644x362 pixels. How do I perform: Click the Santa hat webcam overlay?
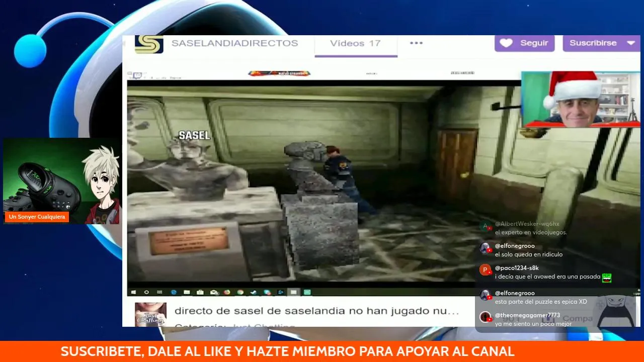pyautogui.click(x=581, y=99)
